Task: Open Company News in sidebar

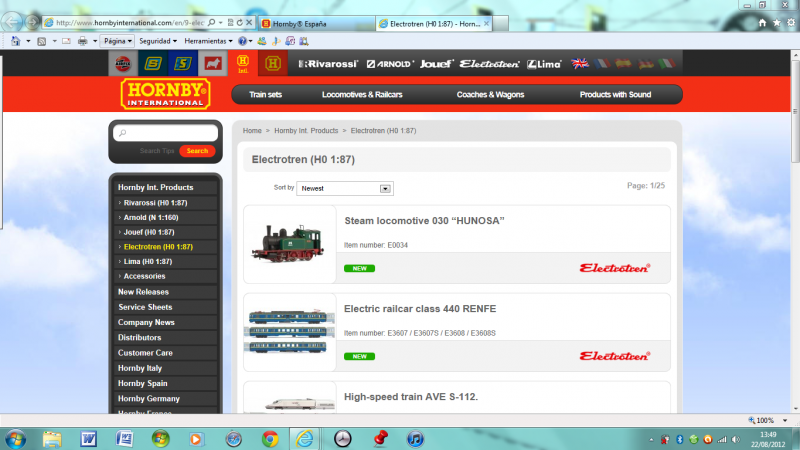Action: point(146,322)
